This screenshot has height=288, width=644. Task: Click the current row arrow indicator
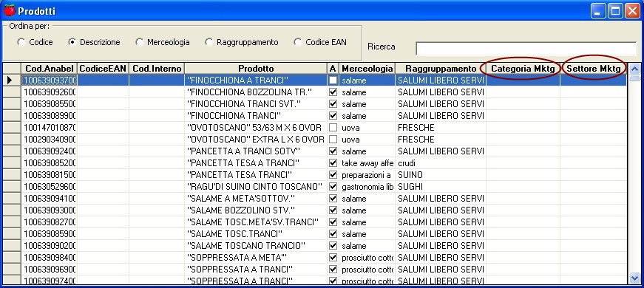pos(10,80)
